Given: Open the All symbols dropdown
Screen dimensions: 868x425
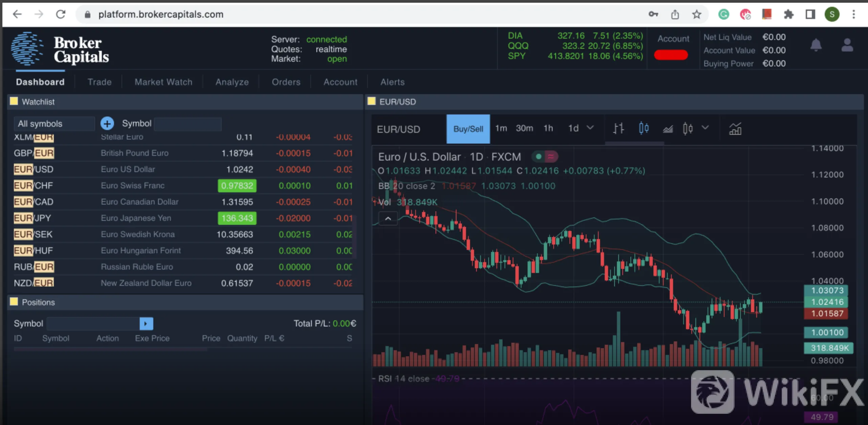Looking at the screenshot, I should [x=54, y=124].
